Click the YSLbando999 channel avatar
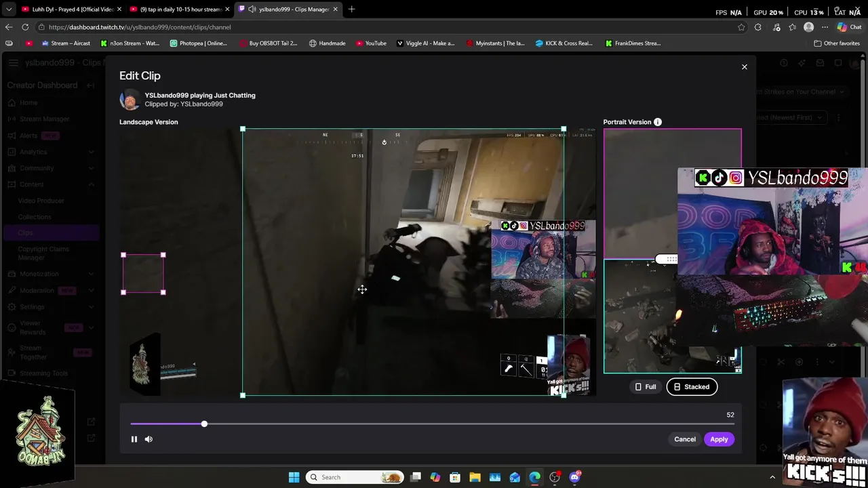The image size is (868, 488). 130,100
